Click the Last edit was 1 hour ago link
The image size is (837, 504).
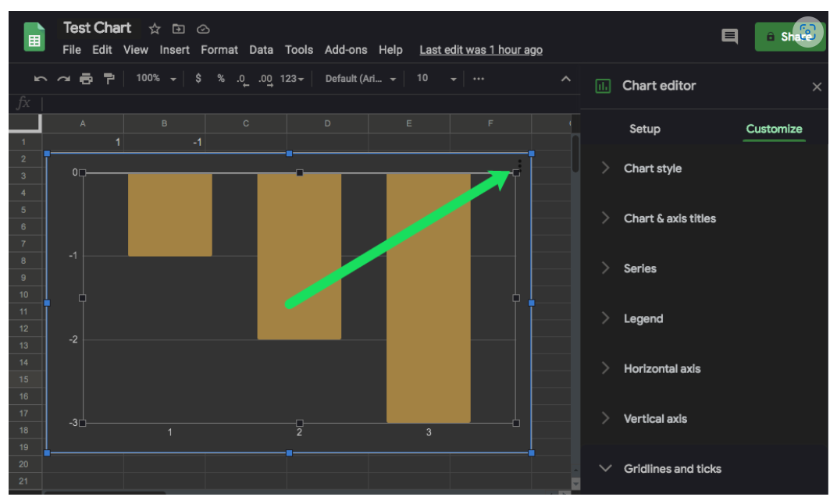coord(481,49)
